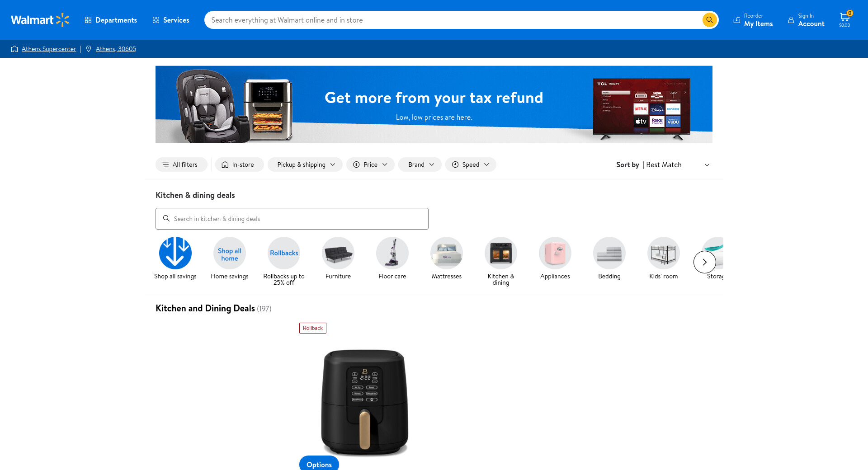
Task: Click the kitchen & dining deals search field
Action: point(292,219)
